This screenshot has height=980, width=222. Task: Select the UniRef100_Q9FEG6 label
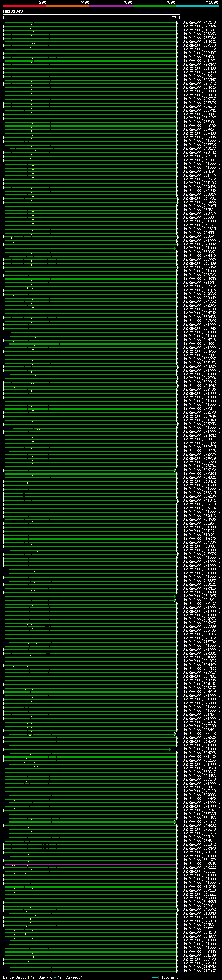pyautogui.click(x=199, y=145)
